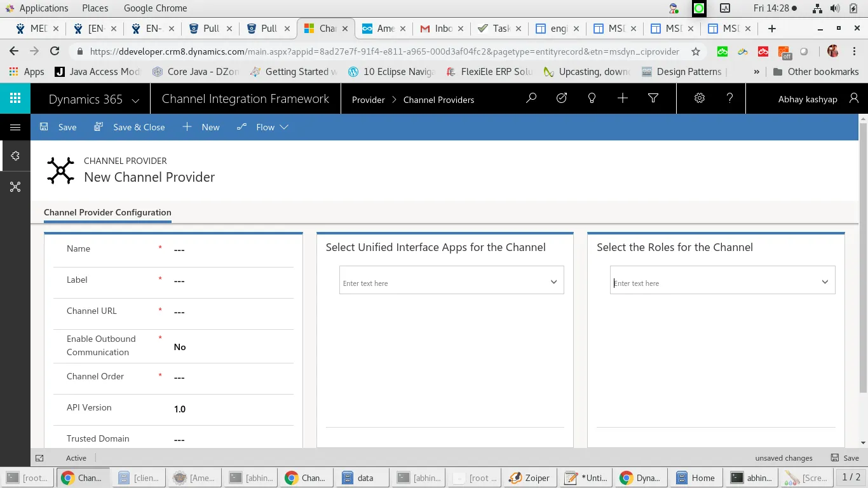Open the Roles for the Channel dropdown arrow
Viewport: 868px width, 488px height.
[825, 282]
